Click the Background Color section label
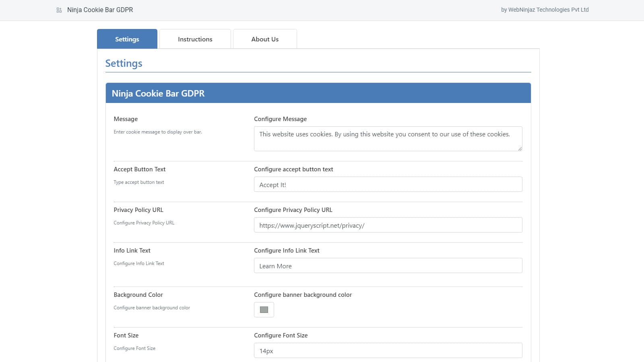This screenshot has height=362, width=644. tap(138, 294)
